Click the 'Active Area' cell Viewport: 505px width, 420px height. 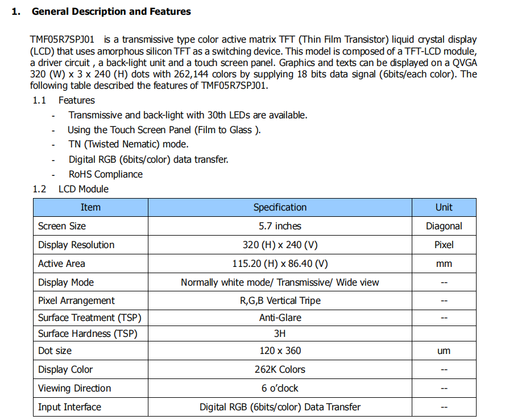90,263
